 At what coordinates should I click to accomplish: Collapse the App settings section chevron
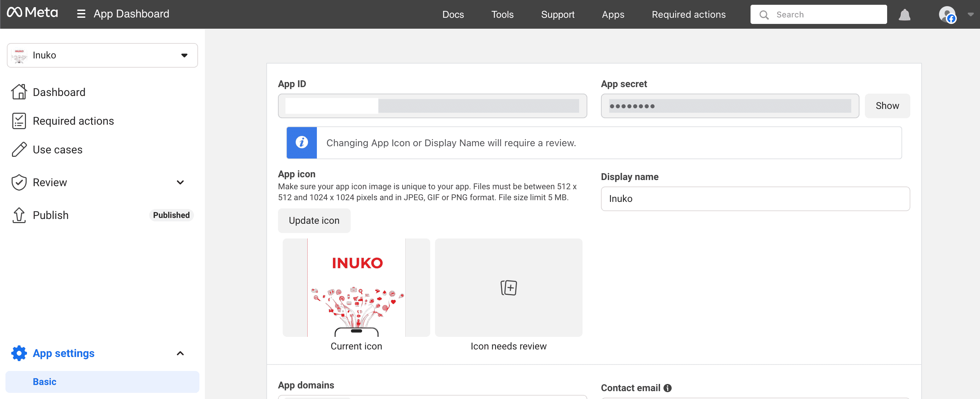point(180,353)
